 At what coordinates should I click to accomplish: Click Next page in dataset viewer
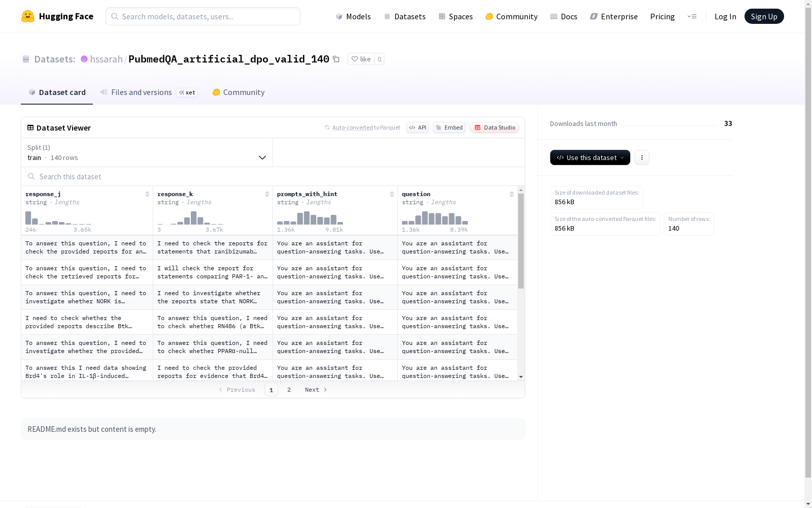point(316,390)
